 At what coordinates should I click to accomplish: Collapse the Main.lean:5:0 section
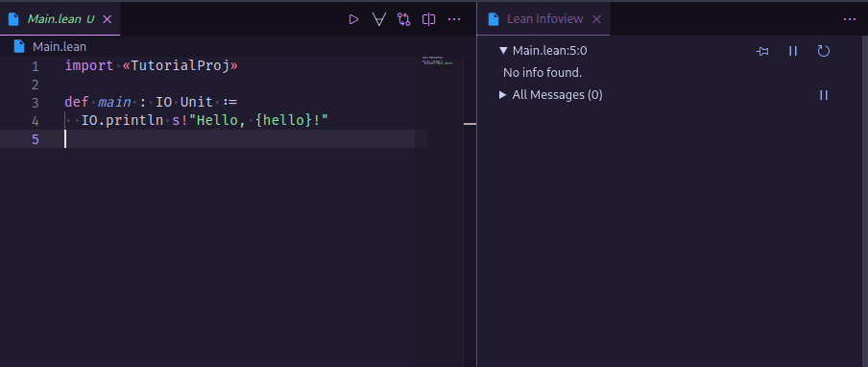coord(503,50)
